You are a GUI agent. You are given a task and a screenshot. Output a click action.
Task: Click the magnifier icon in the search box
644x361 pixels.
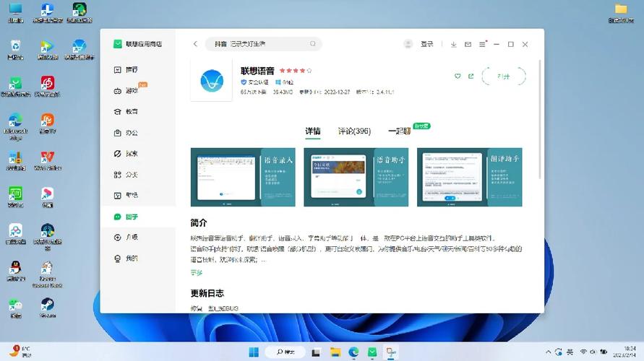pos(312,43)
